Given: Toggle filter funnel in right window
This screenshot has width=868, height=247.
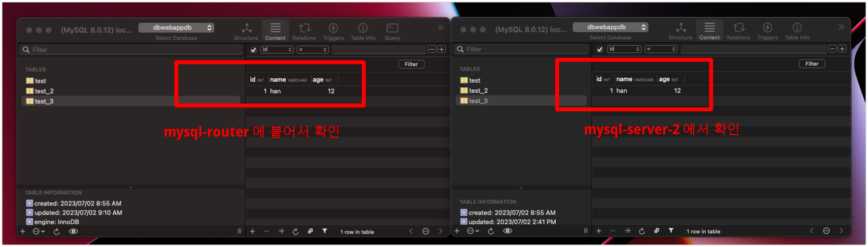Looking at the screenshot, I should (x=671, y=231).
